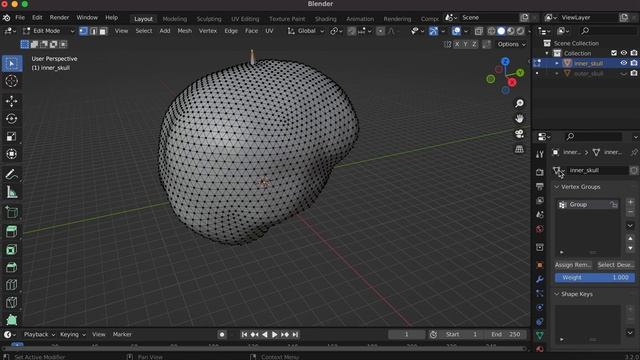Activate the Annotate pencil tool

12,174
